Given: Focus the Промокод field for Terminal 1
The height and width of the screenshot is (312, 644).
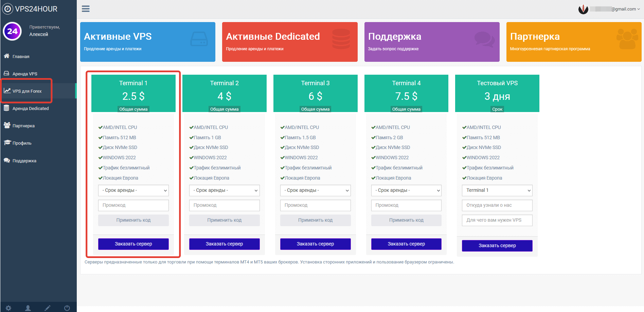Looking at the screenshot, I should click(x=133, y=205).
